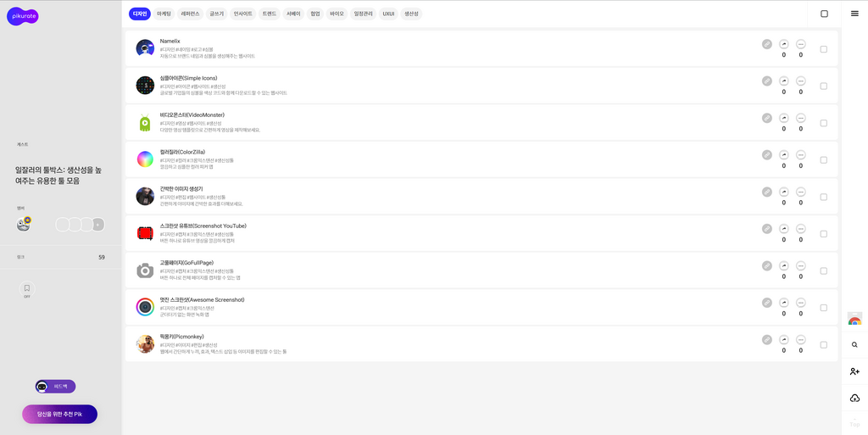Select the checkbox for Picmonkey row
Screen dimensions: 868x435
coord(823,344)
